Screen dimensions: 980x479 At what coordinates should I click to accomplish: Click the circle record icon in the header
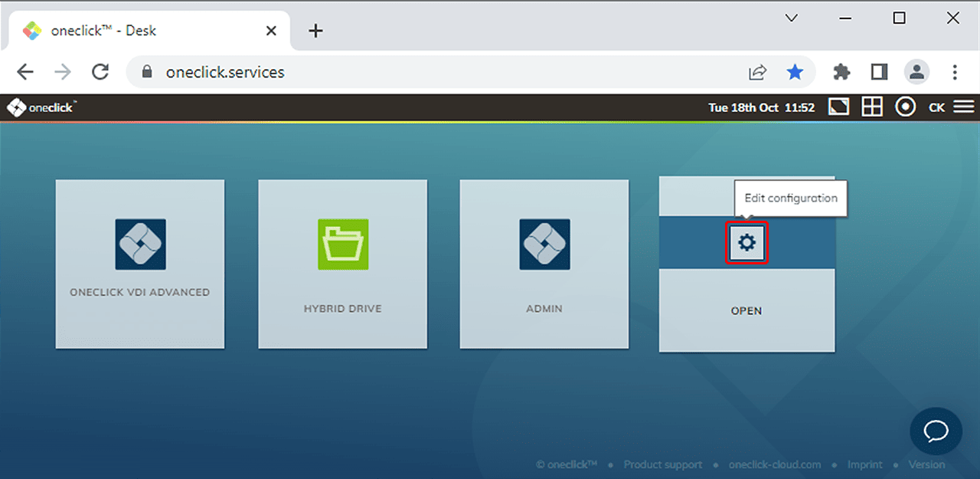906,107
